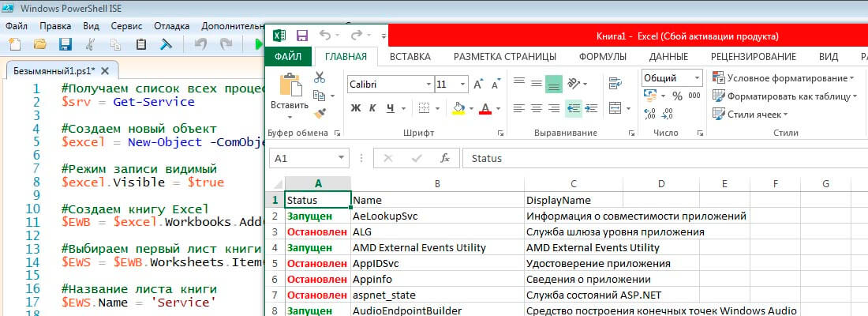Screen dimensions: 868x316
Task: Click the Вставить paste icon in Excel
Action: click(290, 85)
